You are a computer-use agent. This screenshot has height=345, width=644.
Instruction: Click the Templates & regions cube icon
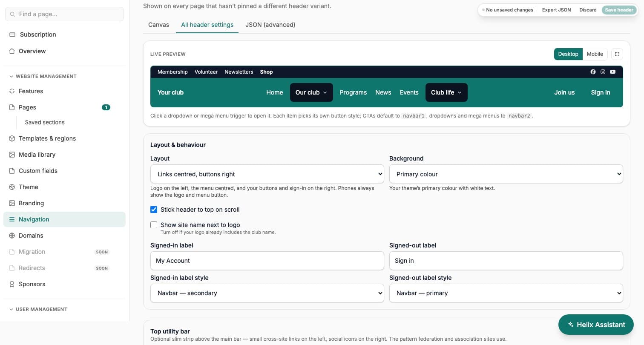pyautogui.click(x=12, y=138)
